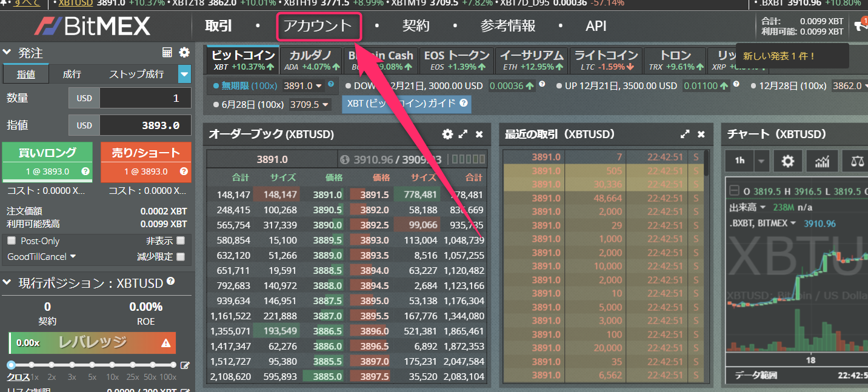Open the GoodTillCancel dropdown
This screenshot has width=868, height=392.
pos(42,257)
